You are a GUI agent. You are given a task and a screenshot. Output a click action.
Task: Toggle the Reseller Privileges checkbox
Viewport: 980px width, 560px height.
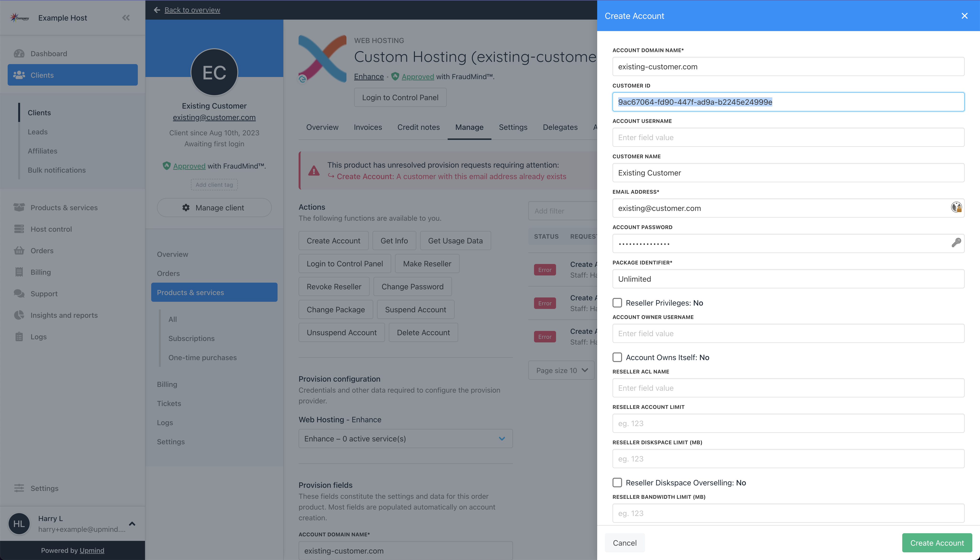(617, 302)
